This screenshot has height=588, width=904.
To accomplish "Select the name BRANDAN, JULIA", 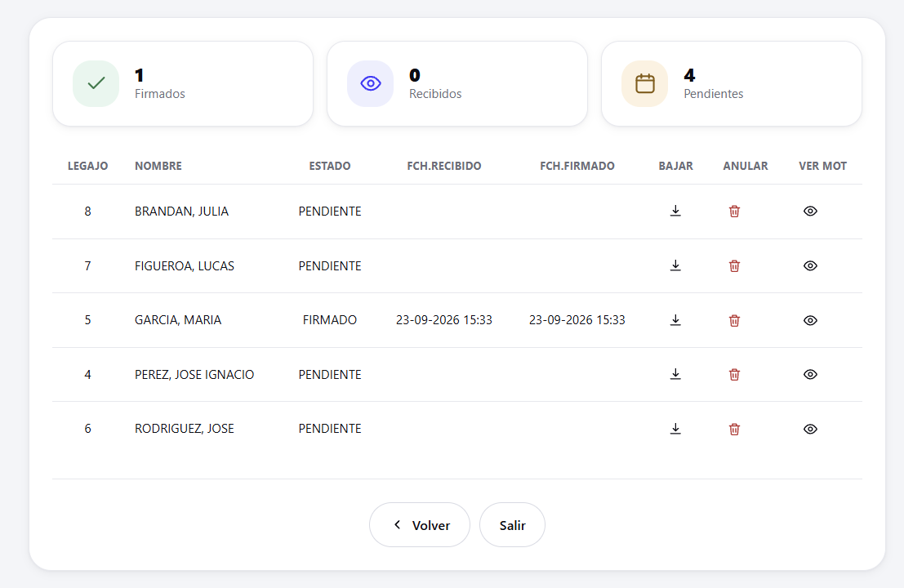I will [181, 212].
